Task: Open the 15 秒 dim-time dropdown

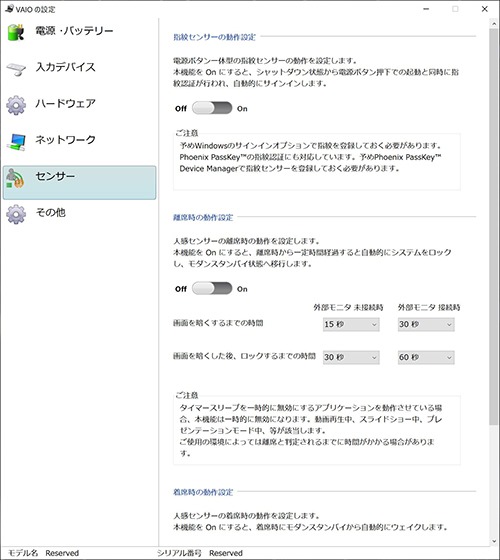Action: tap(351, 324)
